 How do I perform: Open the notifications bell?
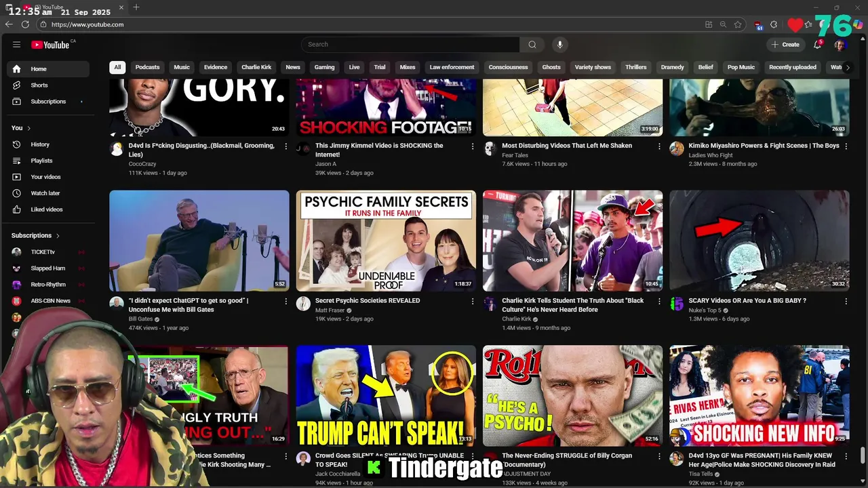point(818,45)
